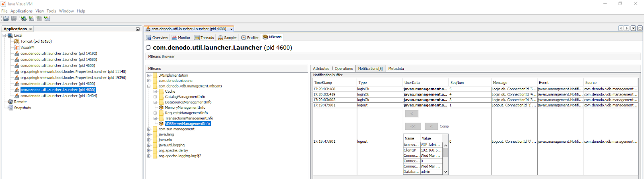
Task: Expand the RequestsManagementInfo node
Action: click(x=155, y=113)
